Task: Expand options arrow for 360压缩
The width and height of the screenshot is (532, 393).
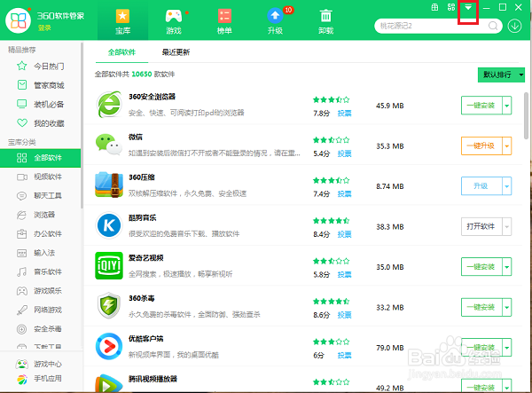Action: point(507,186)
